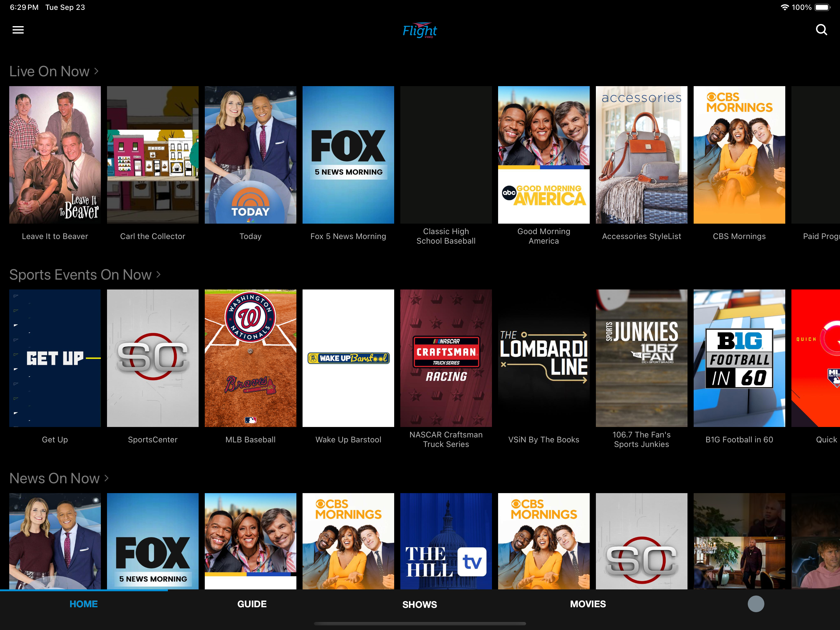Open B1G Football in 60 poster
Screen dimensions: 840x630
click(x=739, y=358)
